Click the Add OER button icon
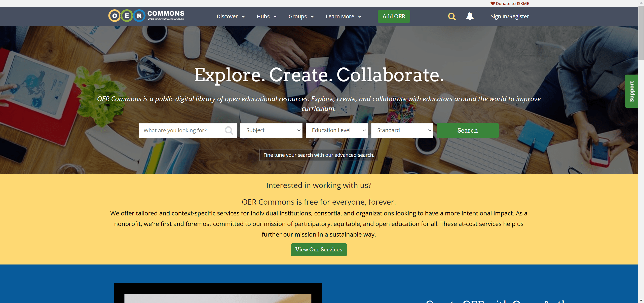Image resolution: width=644 pixels, height=303 pixels. click(393, 16)
